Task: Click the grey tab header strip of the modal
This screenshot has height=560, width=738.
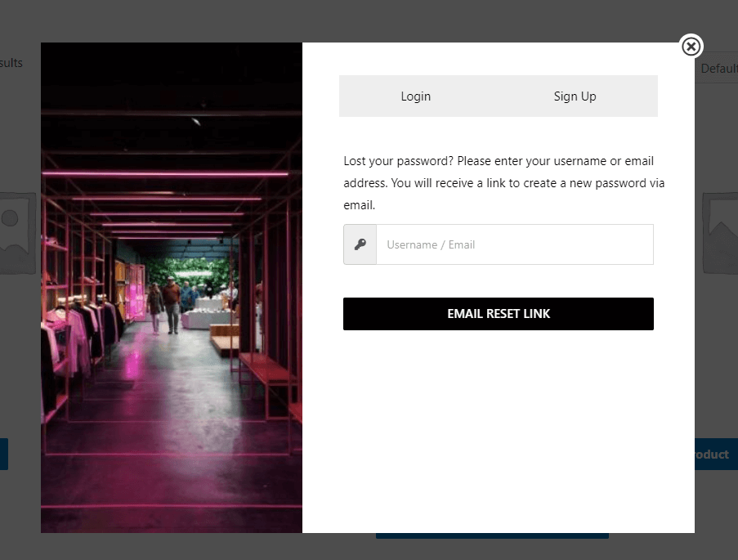Action: click(498, 96)
